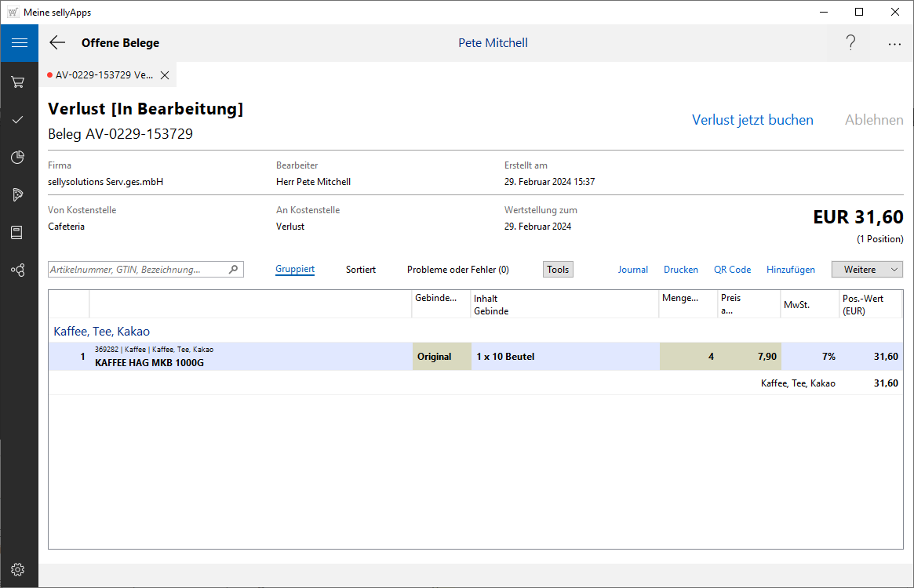This screenshot has width=914, height=588.
Task: Expand the Weitere dropdown
Action: pos(867,270)
